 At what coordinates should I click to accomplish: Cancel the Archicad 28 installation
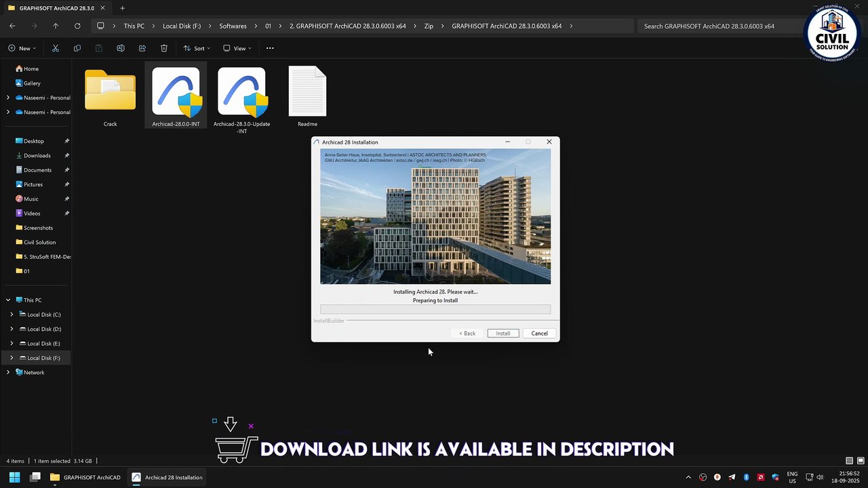[540, 333]
